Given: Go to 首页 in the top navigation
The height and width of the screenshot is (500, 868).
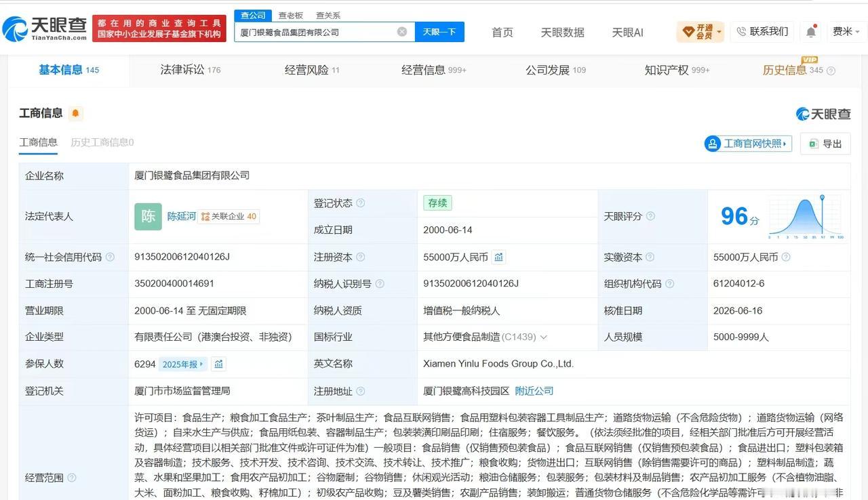Looking at the screenshot, I should pos(502,32).
